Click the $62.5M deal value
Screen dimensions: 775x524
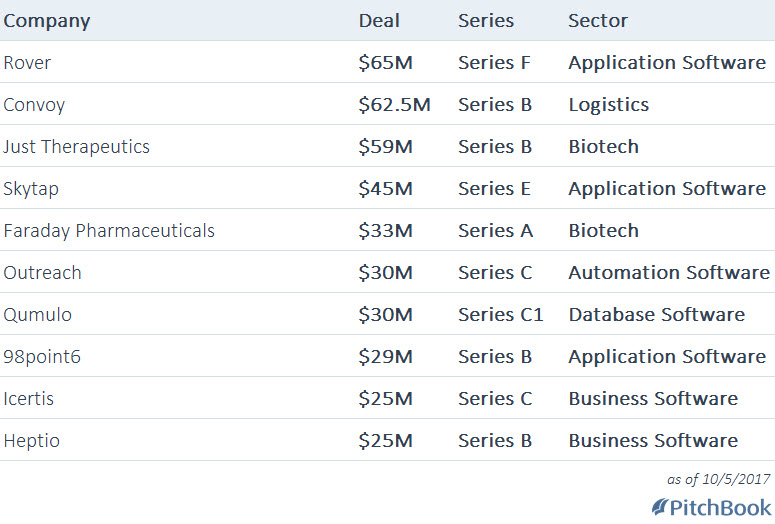click(394, 105)
